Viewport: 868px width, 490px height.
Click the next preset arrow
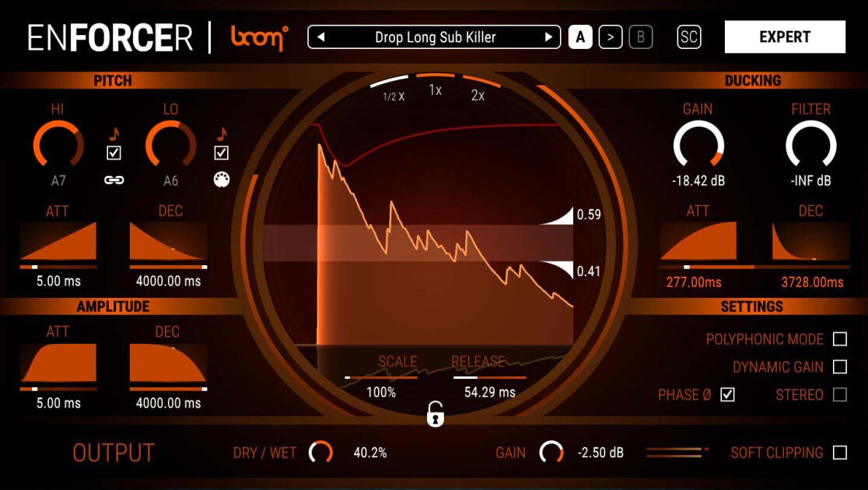548,37
